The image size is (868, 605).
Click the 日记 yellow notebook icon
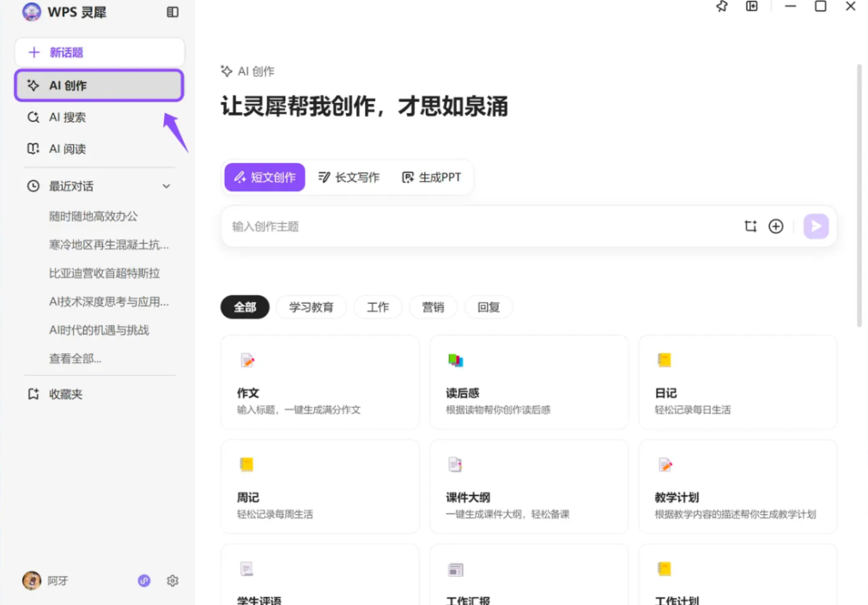tap(665, 360)
